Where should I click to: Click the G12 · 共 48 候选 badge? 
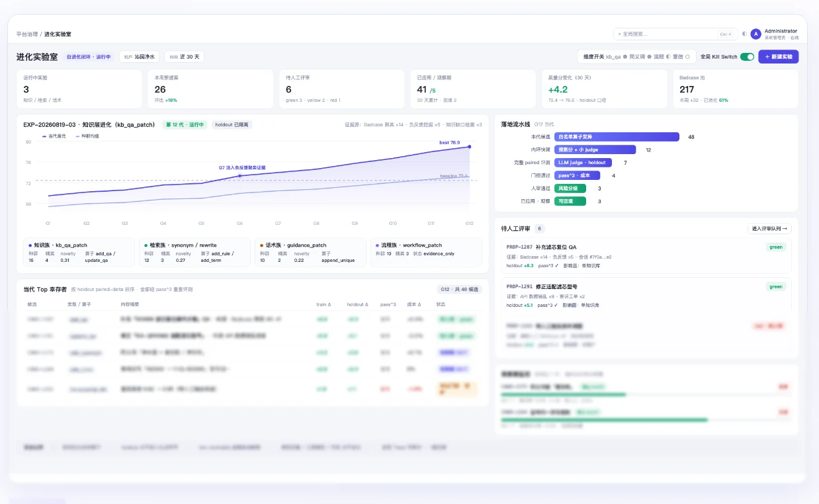coord(460,289)
